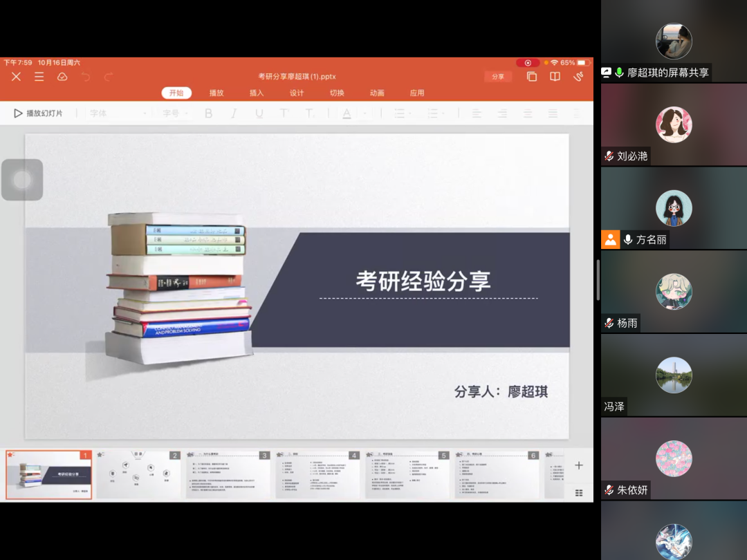The image size is (747, 560).
Task: Click the cloud save icon
Action: click(62, 77)
